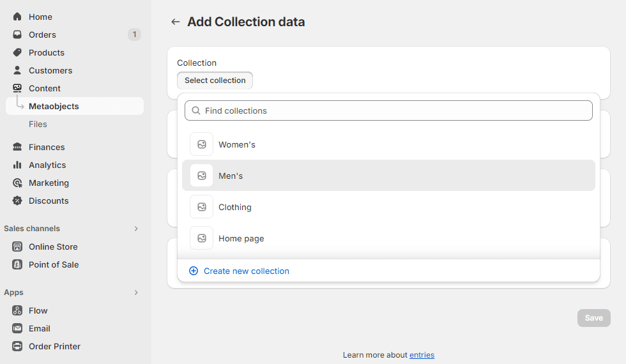Click the back arrow beside Add Collection data
This screenshot has height=364, width=626.
coord(175,22)
